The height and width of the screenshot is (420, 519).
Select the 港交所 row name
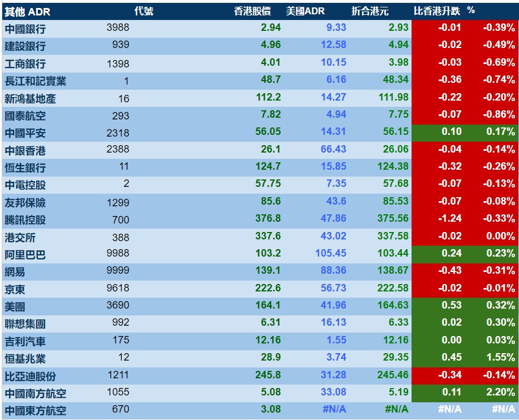(20, 238)
